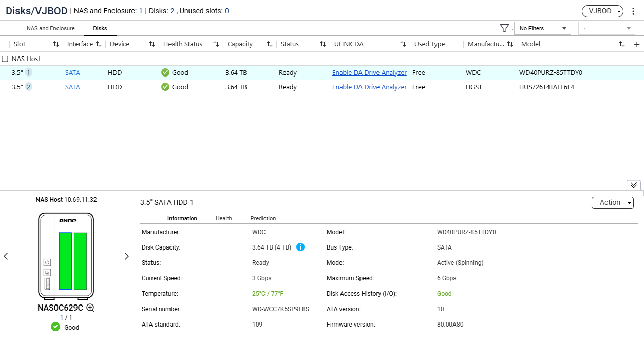Collapse the details panel with double-chevron button
The image size is (644, 343).
(634, 185)
